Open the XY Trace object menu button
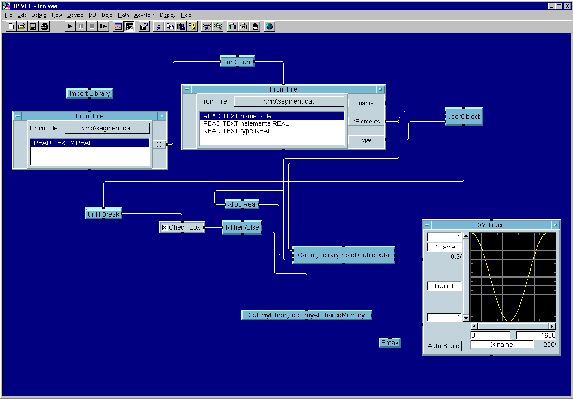 pos(427,225)
